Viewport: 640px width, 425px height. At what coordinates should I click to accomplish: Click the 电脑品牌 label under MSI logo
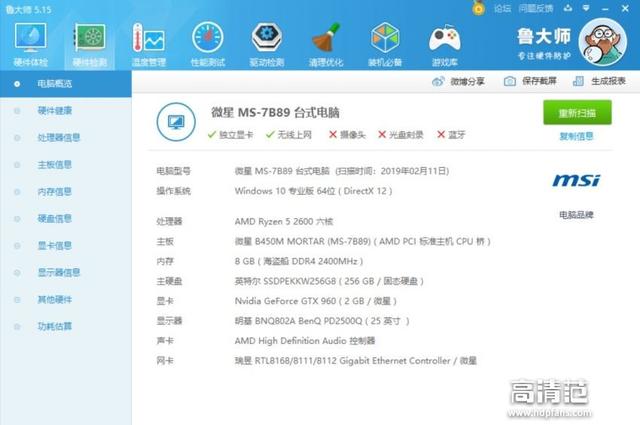click(576, 215)
